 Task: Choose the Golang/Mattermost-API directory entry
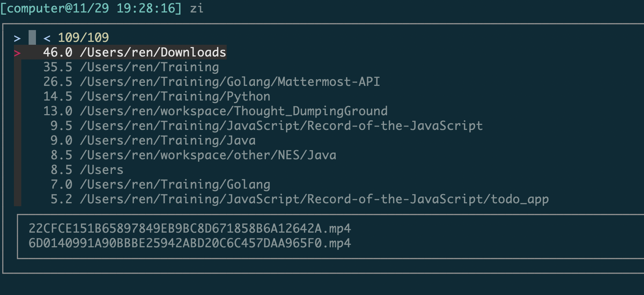(x=230, y=82)
